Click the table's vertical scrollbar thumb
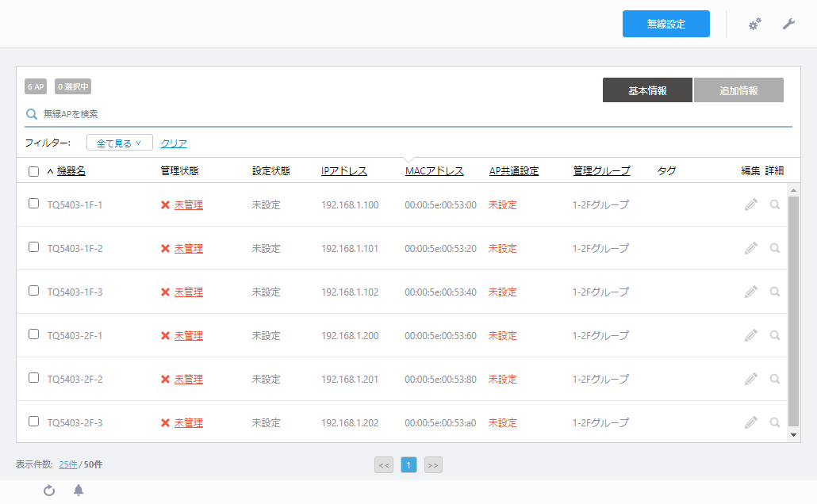 793,311
